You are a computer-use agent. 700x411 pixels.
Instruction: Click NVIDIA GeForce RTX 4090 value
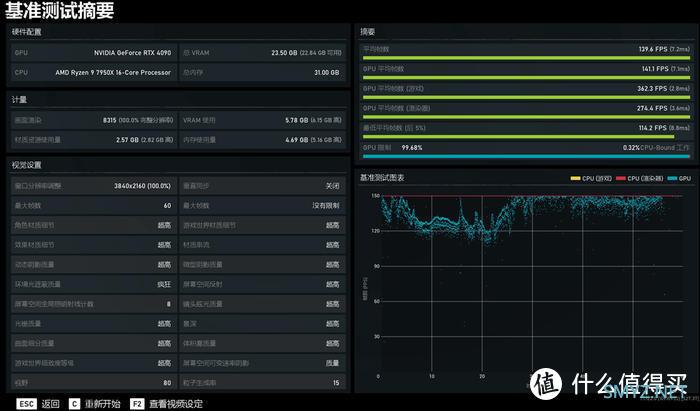[132, 53]
